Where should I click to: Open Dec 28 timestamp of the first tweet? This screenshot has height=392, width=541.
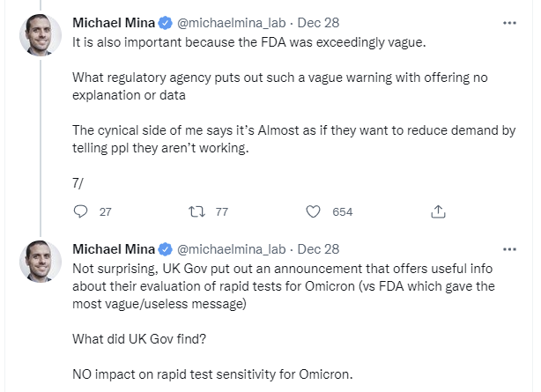(318, 23)
